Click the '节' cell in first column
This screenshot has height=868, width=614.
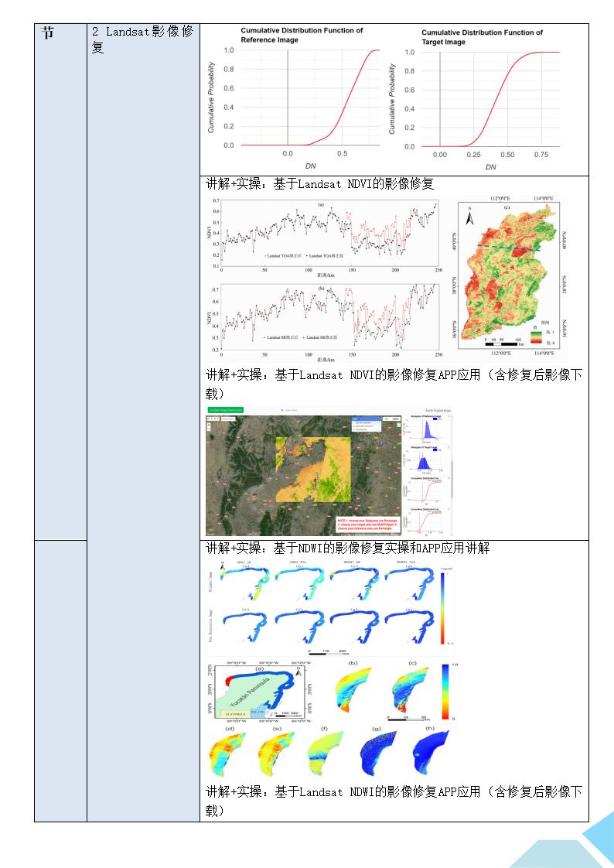click(x=48, y=33)
